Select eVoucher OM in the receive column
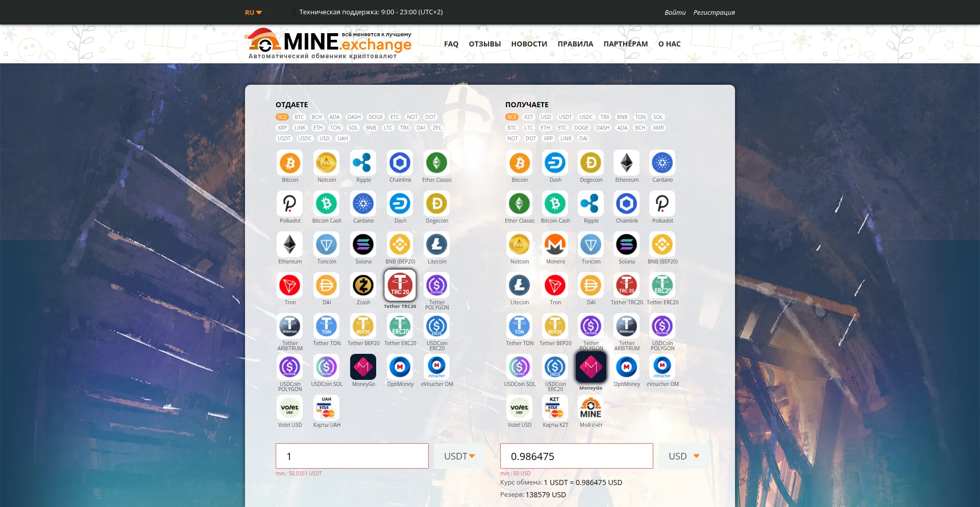The height and width of the screenshot is (507, 980). (x=662, y=367)
